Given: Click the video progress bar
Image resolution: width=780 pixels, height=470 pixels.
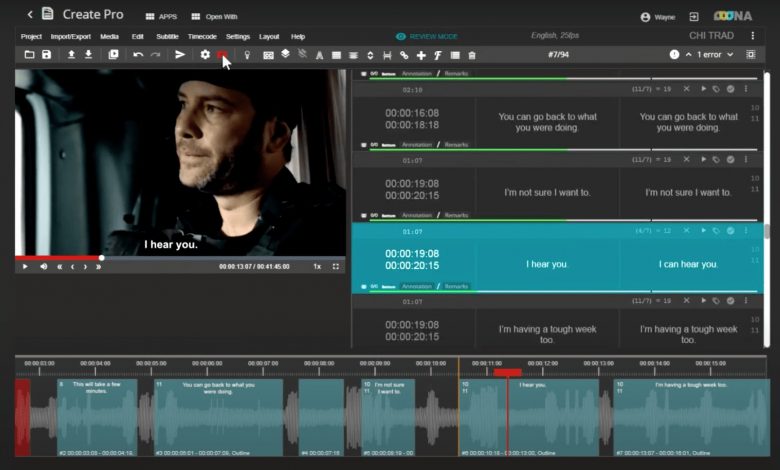Looking at the screenshot, I should 180,257.
